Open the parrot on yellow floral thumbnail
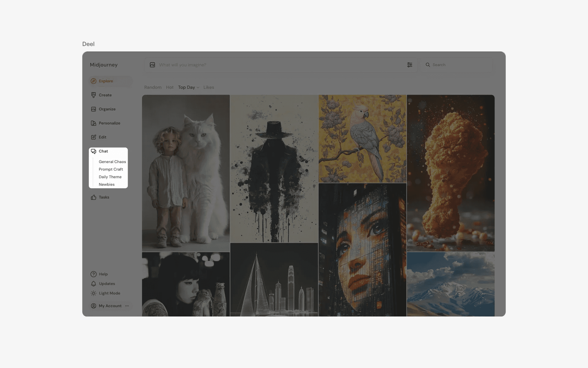Image resolution: width=588 pixels, height=368 pixels. (362, 139)
